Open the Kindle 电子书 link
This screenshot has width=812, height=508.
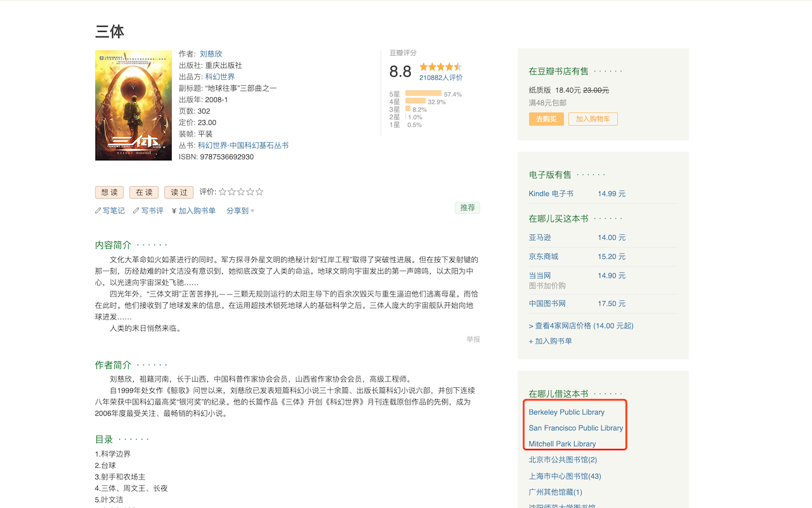[x=551, y=194]
